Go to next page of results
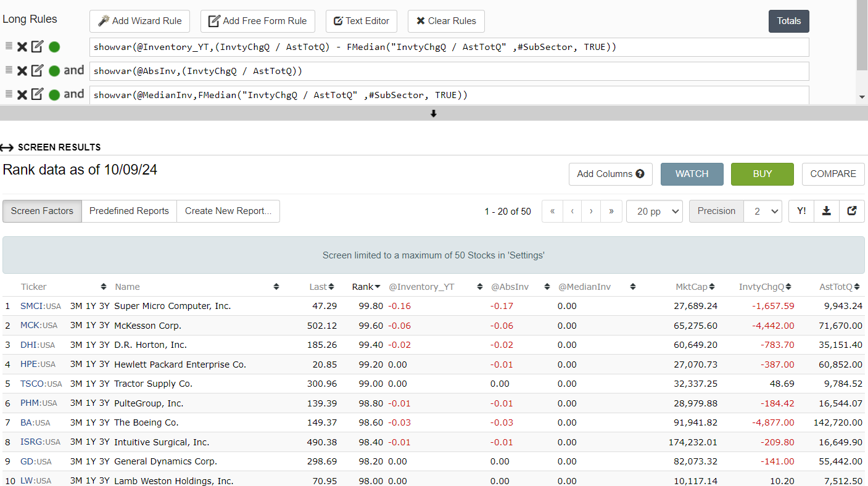 (x=592, y=211)
